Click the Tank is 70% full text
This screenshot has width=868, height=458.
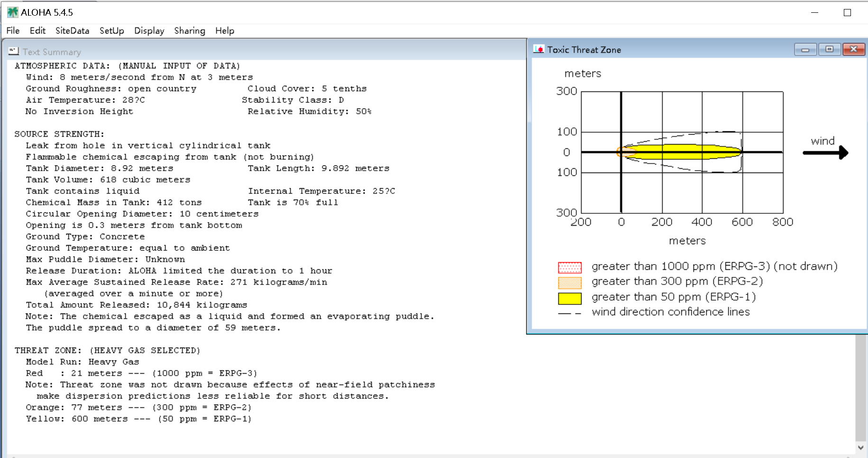293,202
